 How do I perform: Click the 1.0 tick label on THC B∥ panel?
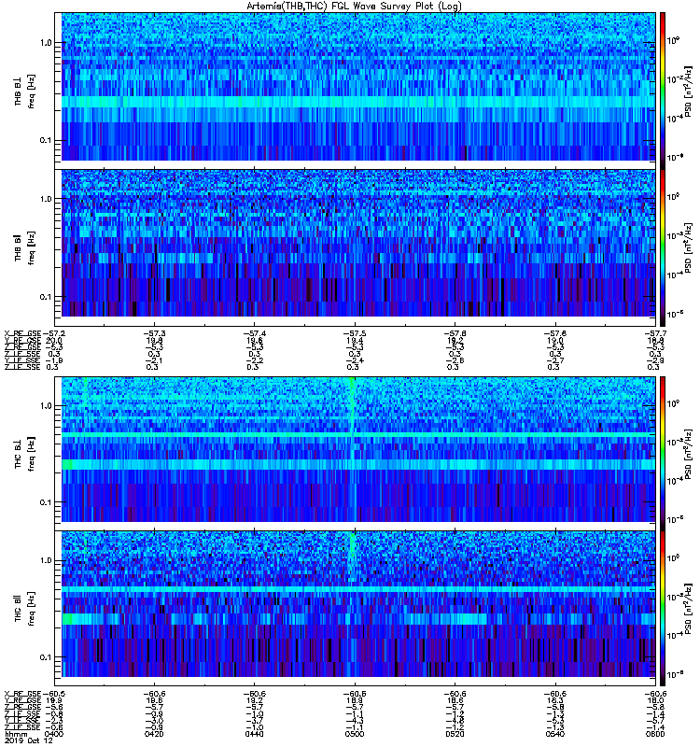tap(46, 561)
